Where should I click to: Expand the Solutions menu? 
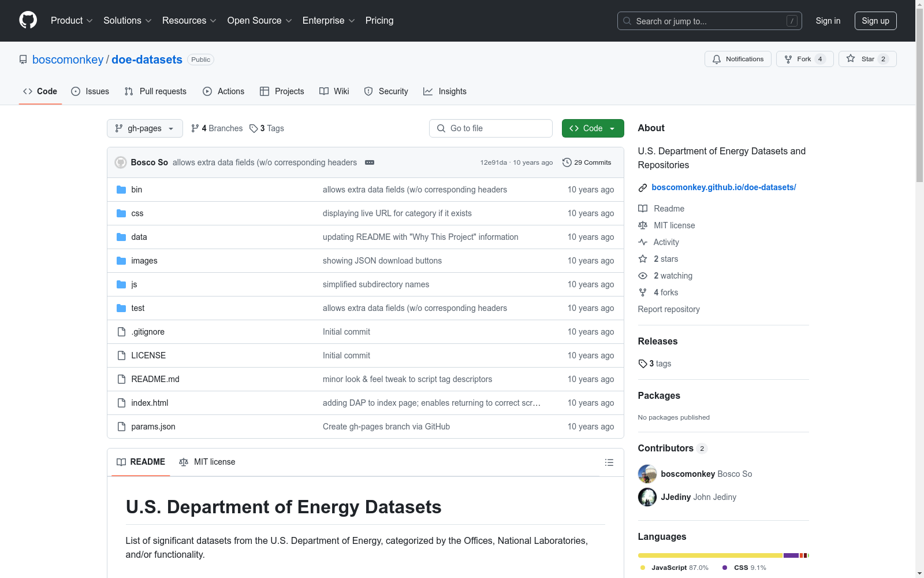pyautogui.click(x=127, y=21)
